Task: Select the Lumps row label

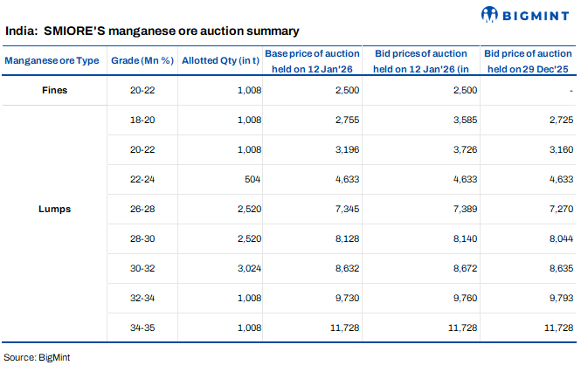Action: coord(54,210)
